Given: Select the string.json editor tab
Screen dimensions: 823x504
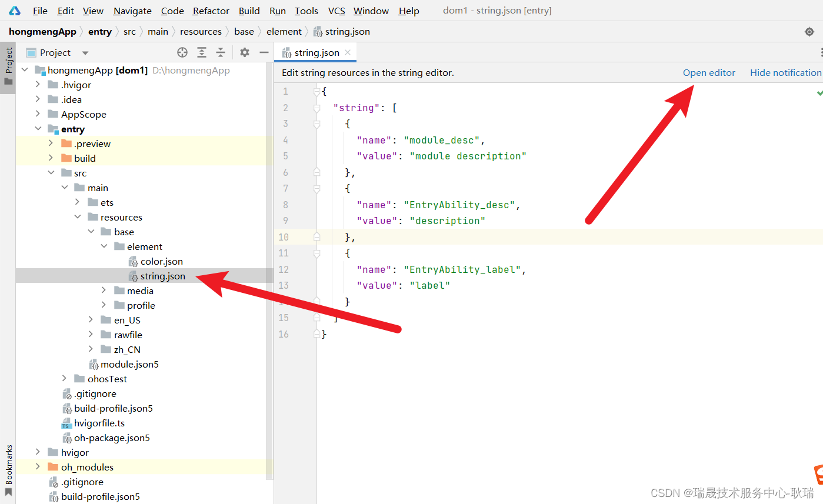Looking at the screenshot, I should coord(316,52).
